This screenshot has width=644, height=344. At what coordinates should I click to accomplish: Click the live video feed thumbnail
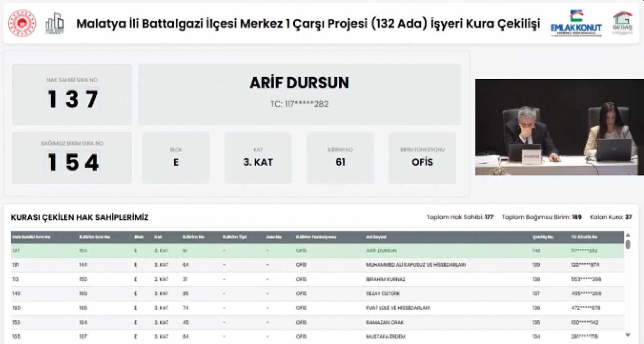pos(559,127)
